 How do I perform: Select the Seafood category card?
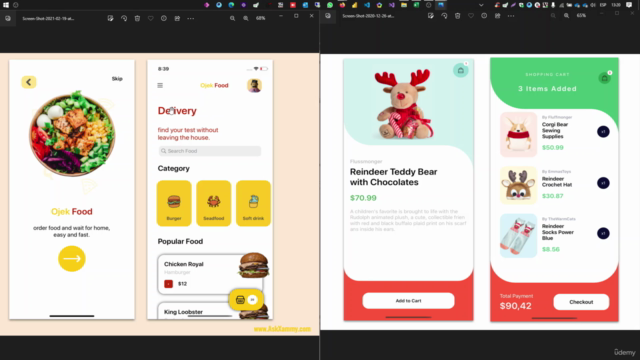(213, 203)
